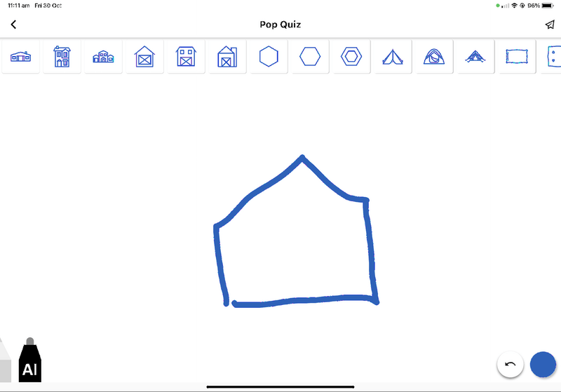
Task: Choose the sketchy rectangle suggestion
Action: (x=517, y=57)
